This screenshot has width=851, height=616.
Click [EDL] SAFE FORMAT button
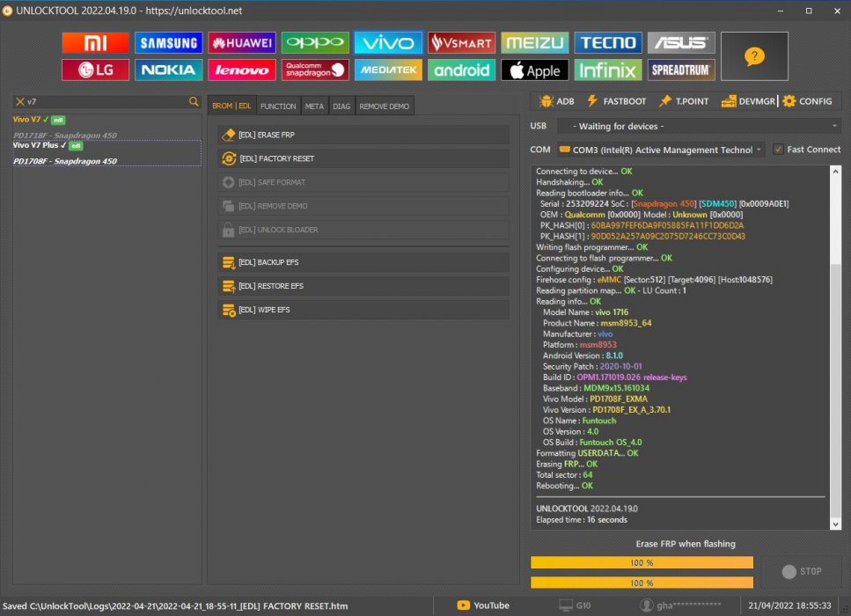pos(363,182)
